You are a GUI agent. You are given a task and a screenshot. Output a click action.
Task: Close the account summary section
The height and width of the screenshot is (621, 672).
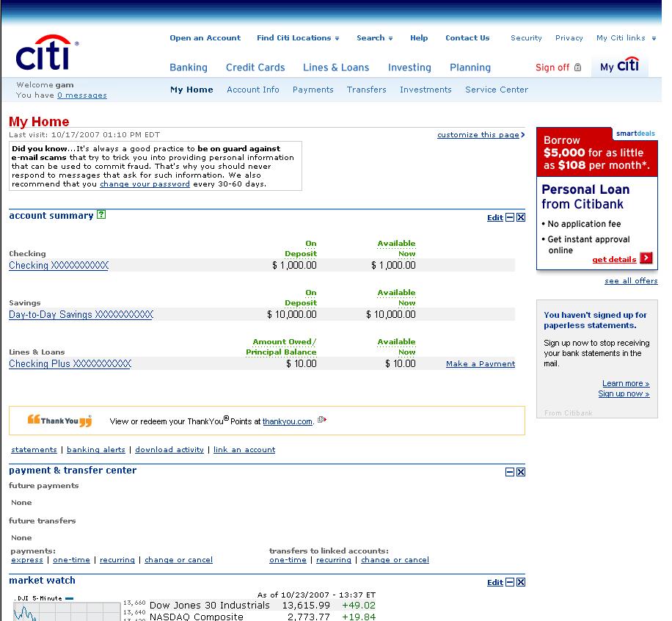click(521, 217)
